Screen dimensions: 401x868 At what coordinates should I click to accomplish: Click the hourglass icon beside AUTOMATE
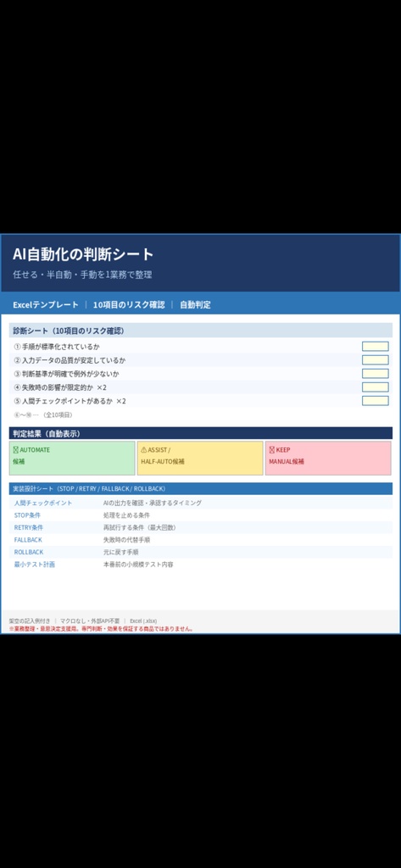coord(15,450)
